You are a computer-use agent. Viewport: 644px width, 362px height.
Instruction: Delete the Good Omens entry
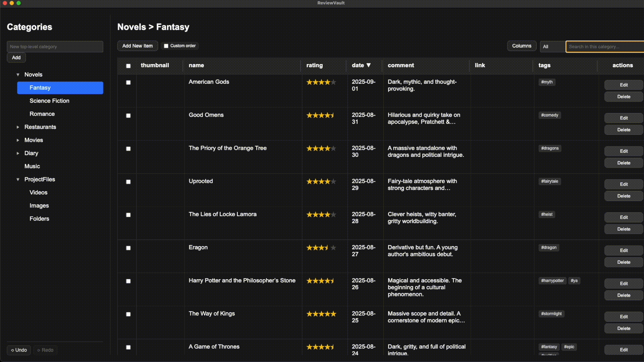pos(624,130)
